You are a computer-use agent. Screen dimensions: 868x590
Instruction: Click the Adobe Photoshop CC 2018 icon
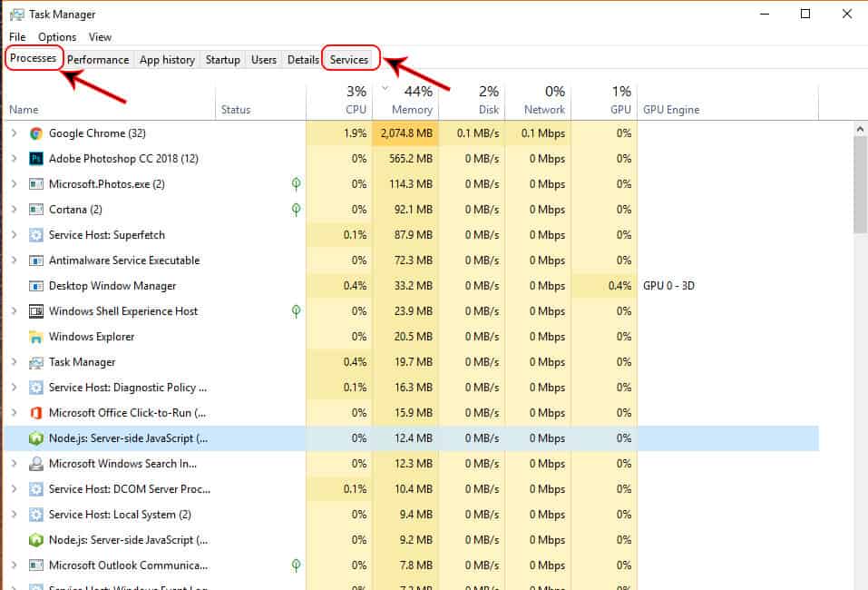pyautogui.click(x=36, y=159)
